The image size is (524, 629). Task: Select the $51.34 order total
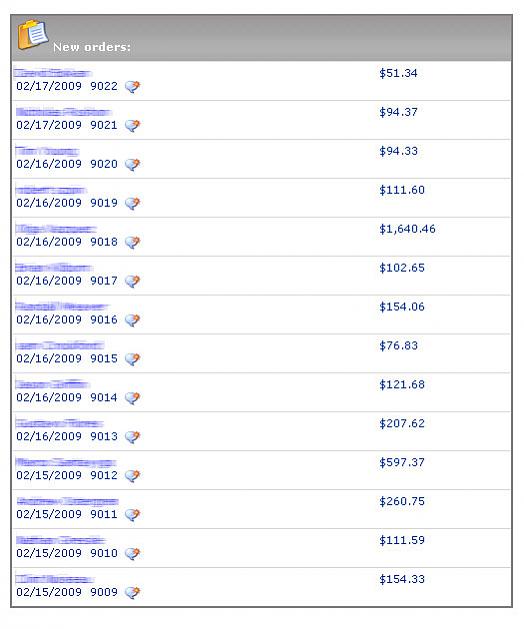coord(398,73)
